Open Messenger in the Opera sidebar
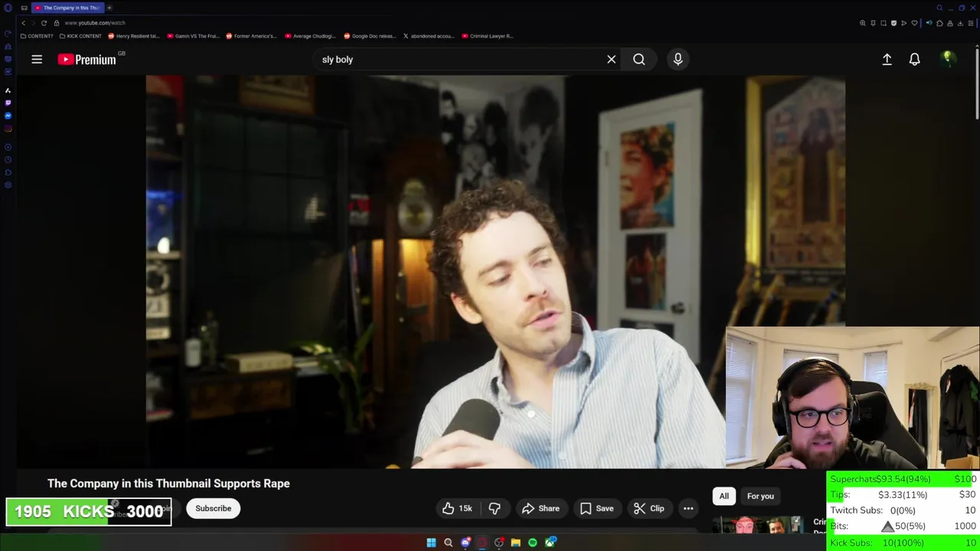The height and width of the screenshot is (551, 980). click(8, 116)
